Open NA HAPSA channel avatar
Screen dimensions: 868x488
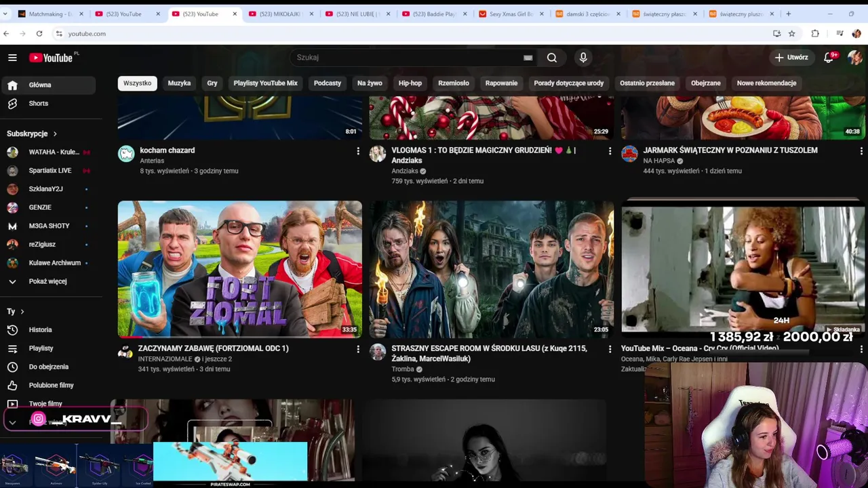(x=629, y=154)
